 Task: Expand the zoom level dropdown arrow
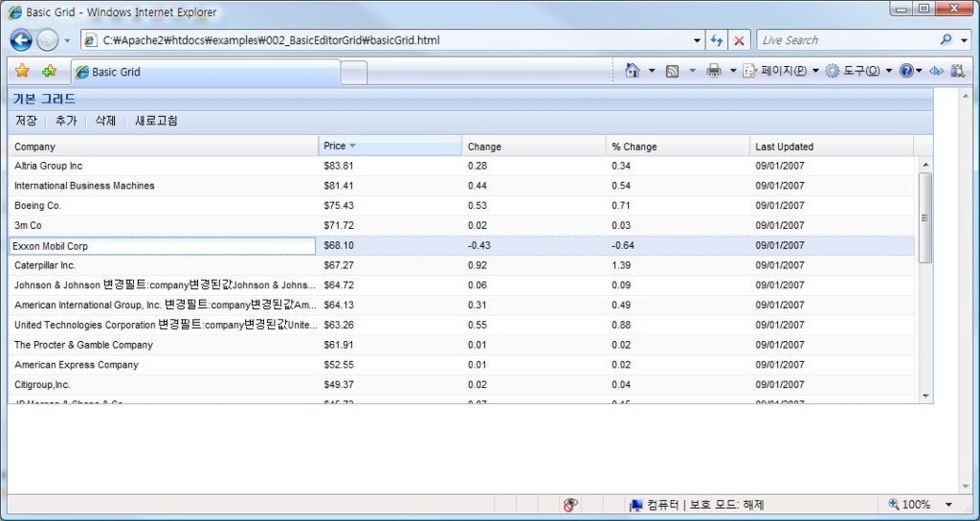click(948, 505)
